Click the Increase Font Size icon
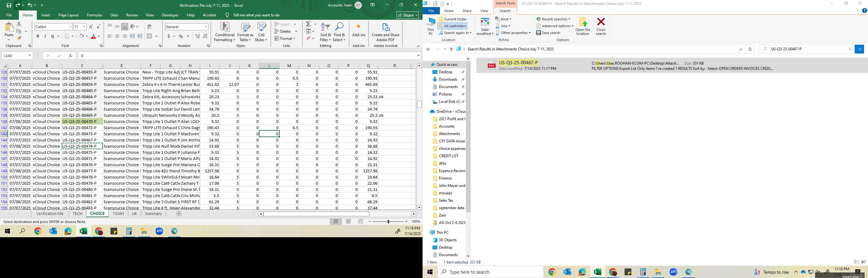This screenshot has height=278, width=868. [x=91, y=27]
